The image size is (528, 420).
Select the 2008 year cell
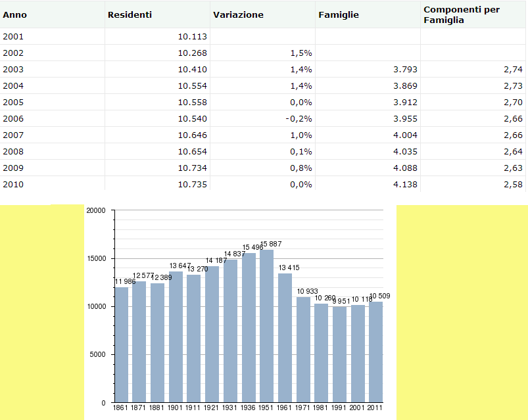pos(13,151)
